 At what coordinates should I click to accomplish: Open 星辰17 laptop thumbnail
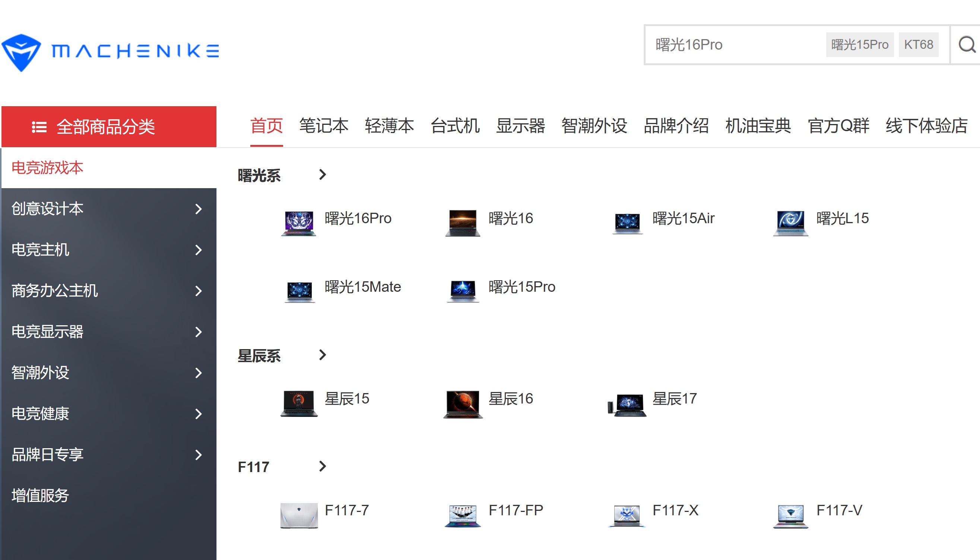point(627,405)
